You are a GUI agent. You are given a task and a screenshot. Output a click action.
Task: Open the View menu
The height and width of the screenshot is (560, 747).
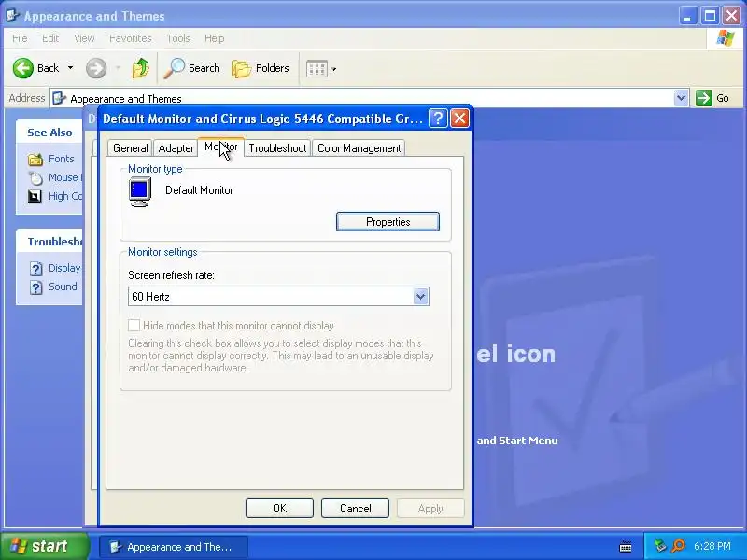click(x=84, y=38)
